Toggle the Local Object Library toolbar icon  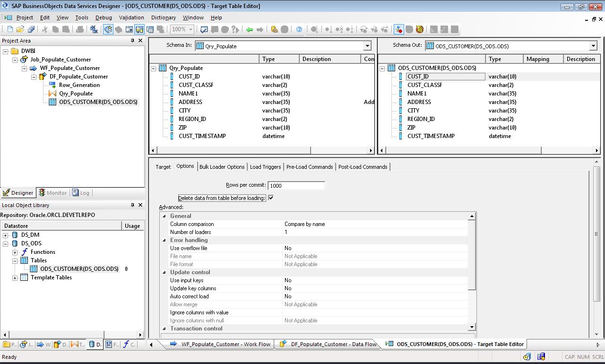108,29
